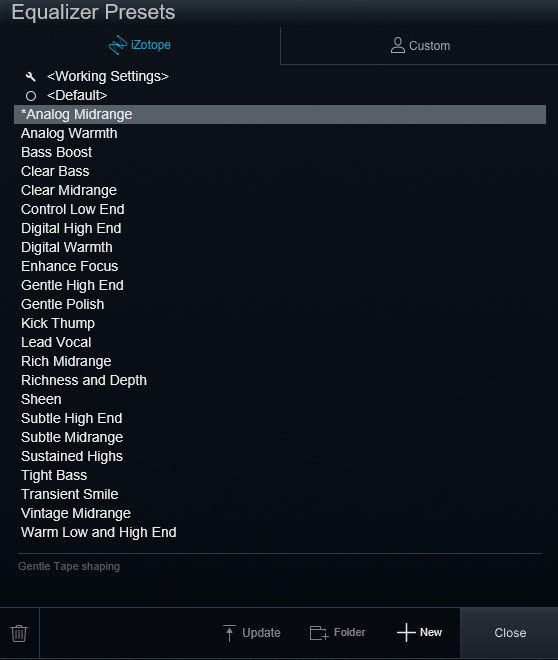Screen dimensions: 558x660
Task: Click the Custom user silhouette icon
Action: [397, 45]
